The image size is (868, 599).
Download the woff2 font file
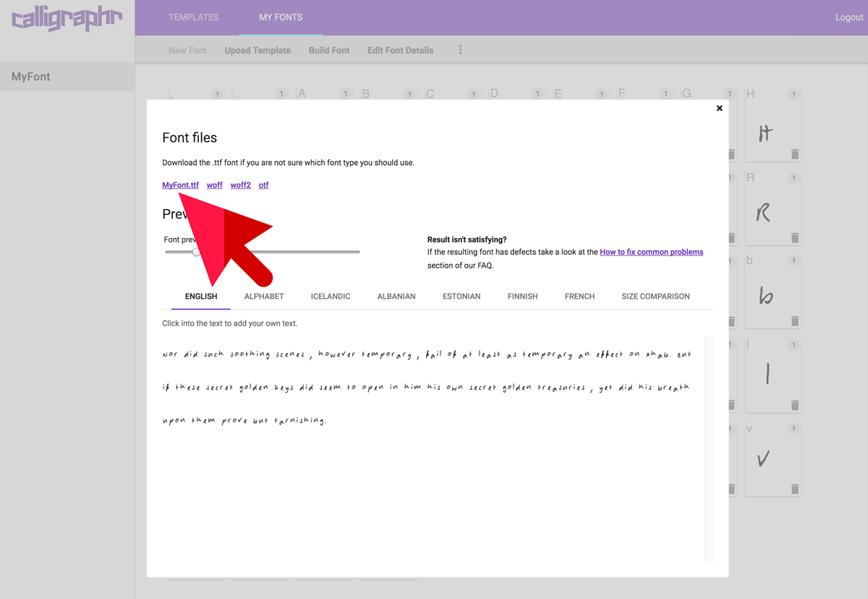(240, 185)
